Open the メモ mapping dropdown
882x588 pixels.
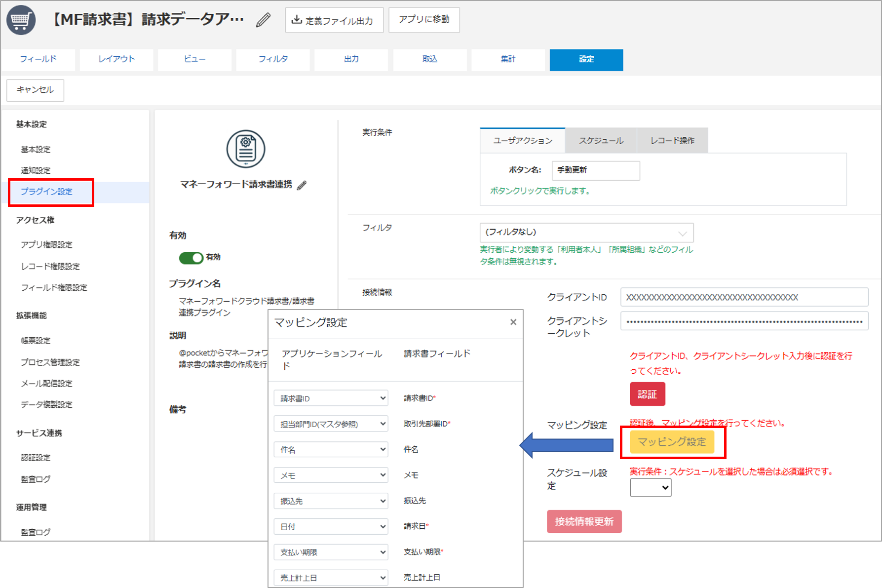331,475
